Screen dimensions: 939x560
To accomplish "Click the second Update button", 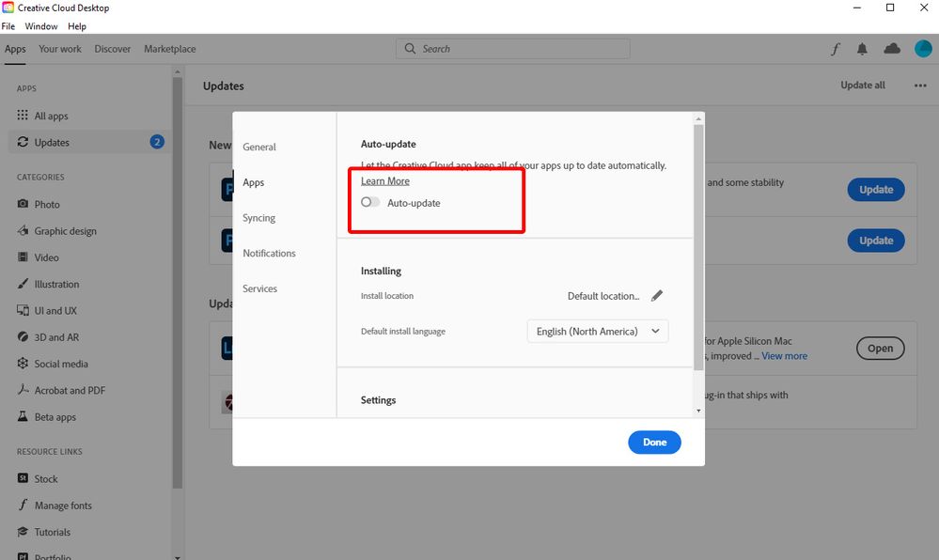I will pos(876,241).
